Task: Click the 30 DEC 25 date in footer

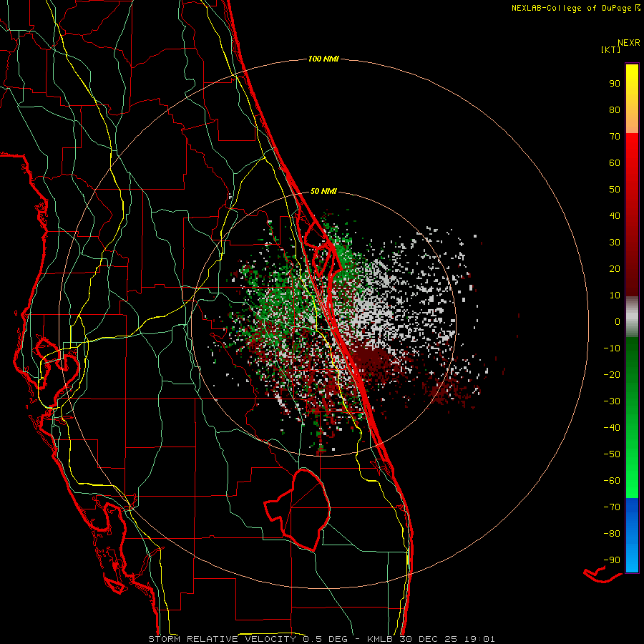Action: pos(429,639)
